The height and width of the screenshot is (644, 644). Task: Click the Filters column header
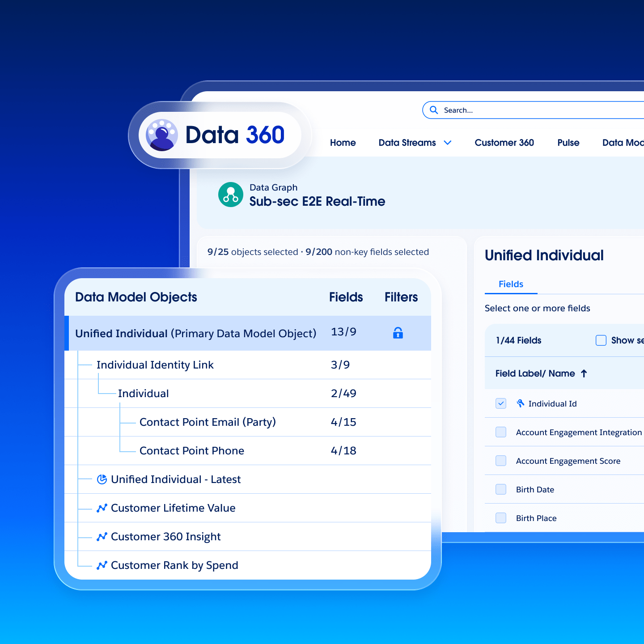pos(401,297)
